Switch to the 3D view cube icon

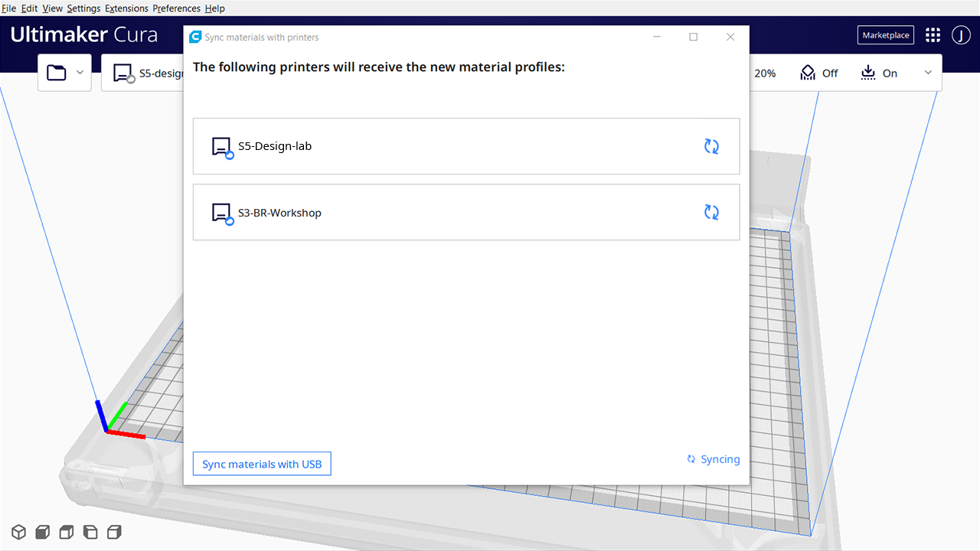tap(18, 532)
